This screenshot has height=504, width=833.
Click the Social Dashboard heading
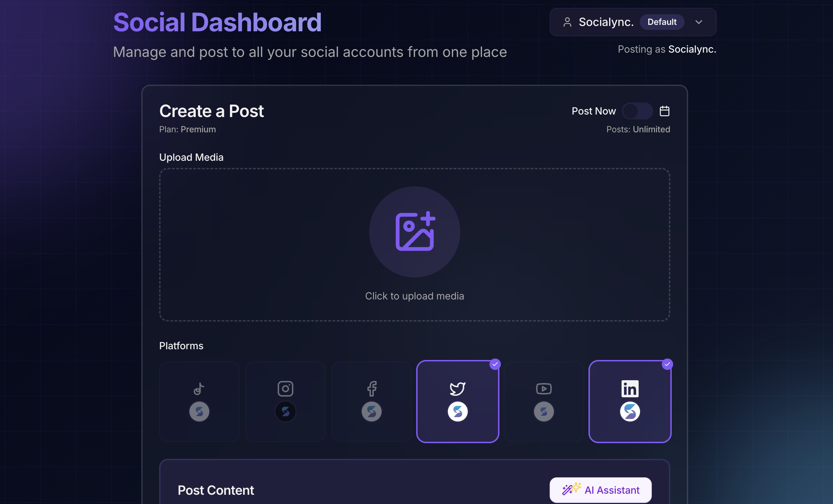217,22
